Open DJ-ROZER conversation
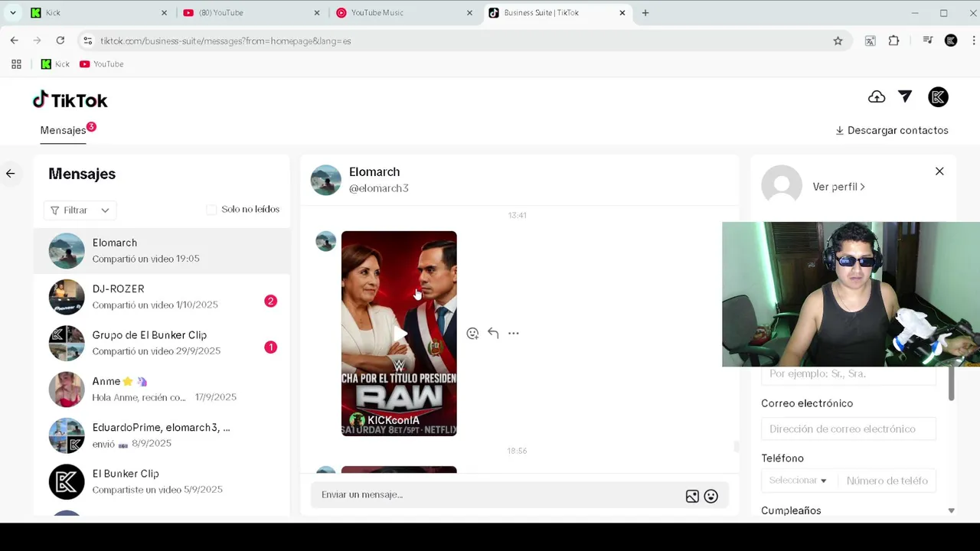Image resolution: width=980 pixels, height=551 pixels. (162, 297)
